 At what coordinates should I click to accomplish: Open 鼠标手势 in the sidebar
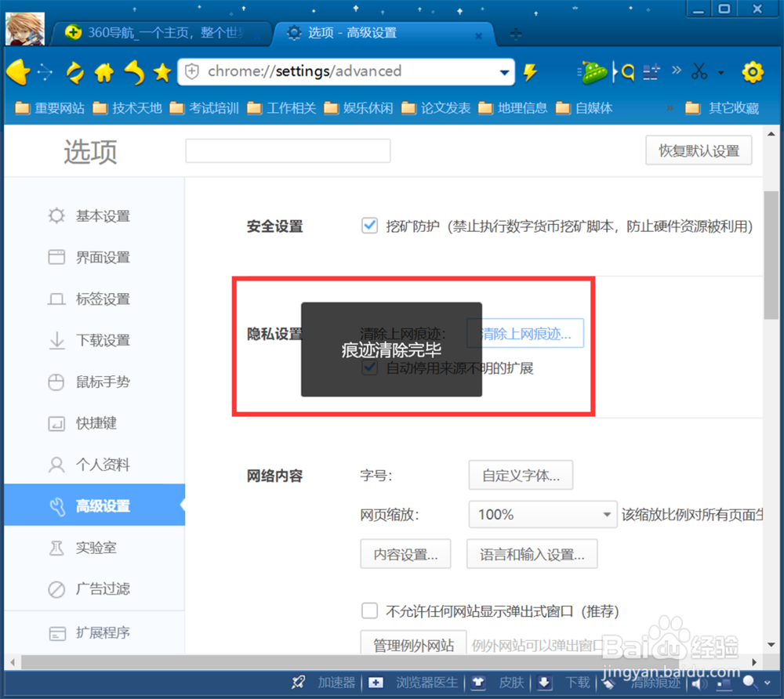[95, 382]
